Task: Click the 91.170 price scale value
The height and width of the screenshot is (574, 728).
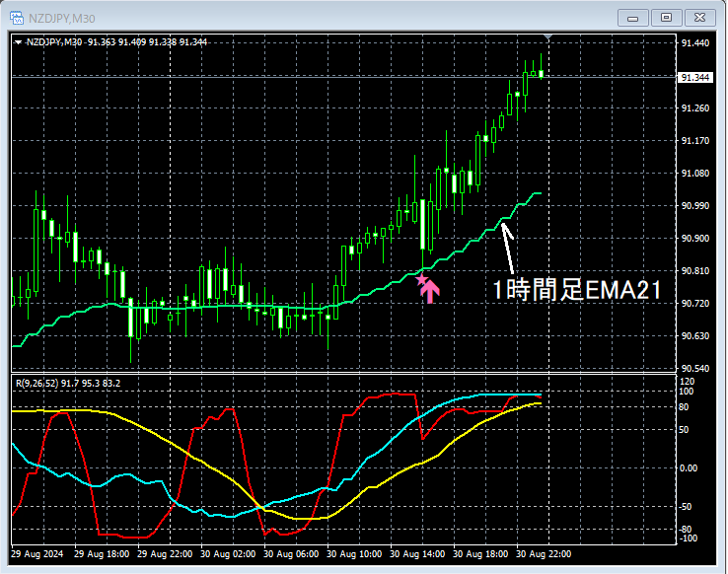Action: point(695,141)
